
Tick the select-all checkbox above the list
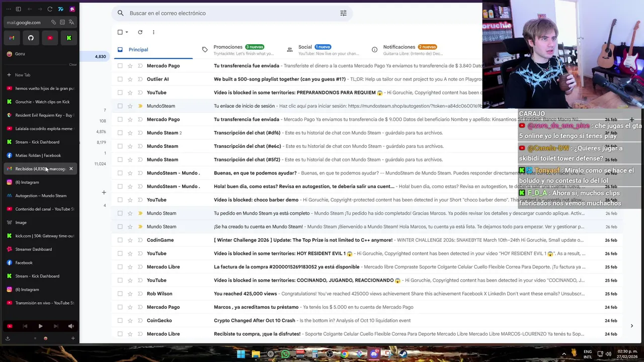120,32
